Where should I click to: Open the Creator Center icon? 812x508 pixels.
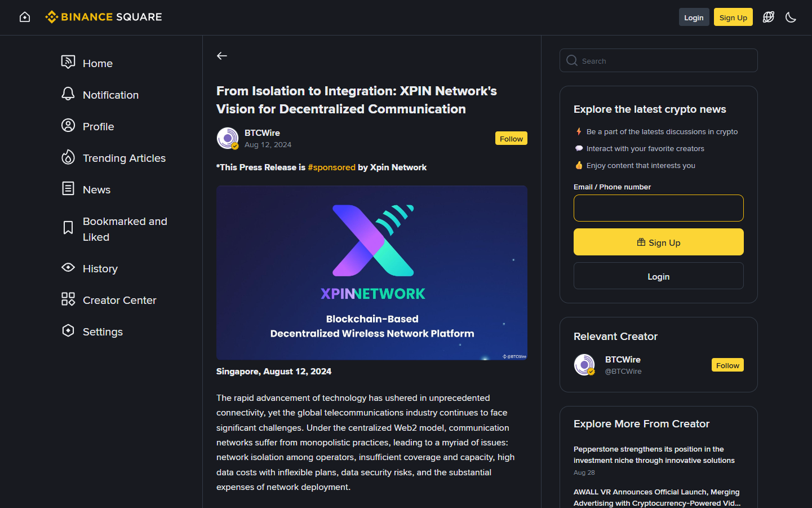(68, 299)
